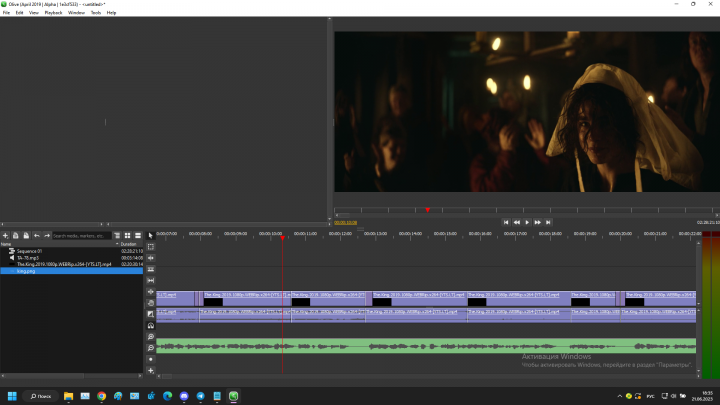The width and height of the screenshot is (720, 405).
Task: Click the video preview frame in viewer
Action: pyautogui.click(x=527, y=112)
